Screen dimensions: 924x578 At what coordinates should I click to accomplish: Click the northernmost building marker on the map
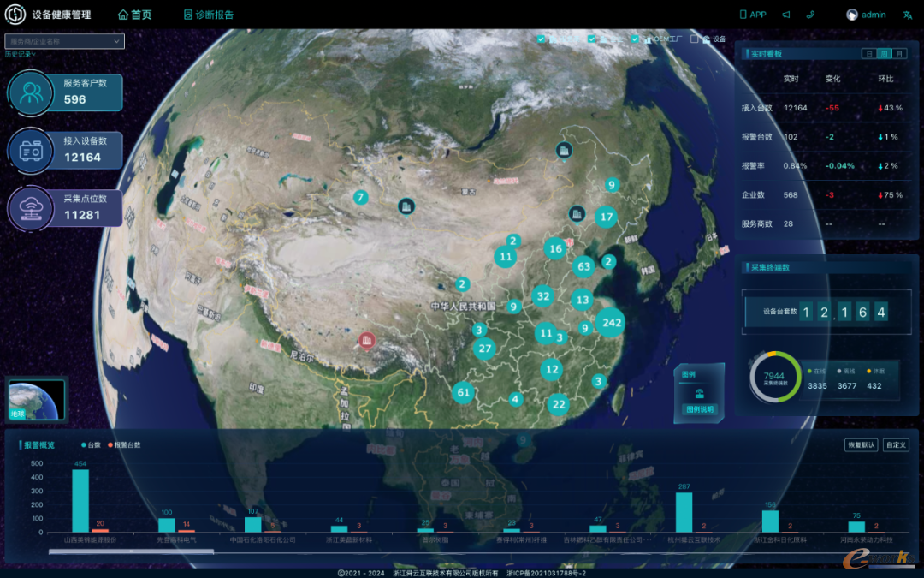click(x=564, y=151)
